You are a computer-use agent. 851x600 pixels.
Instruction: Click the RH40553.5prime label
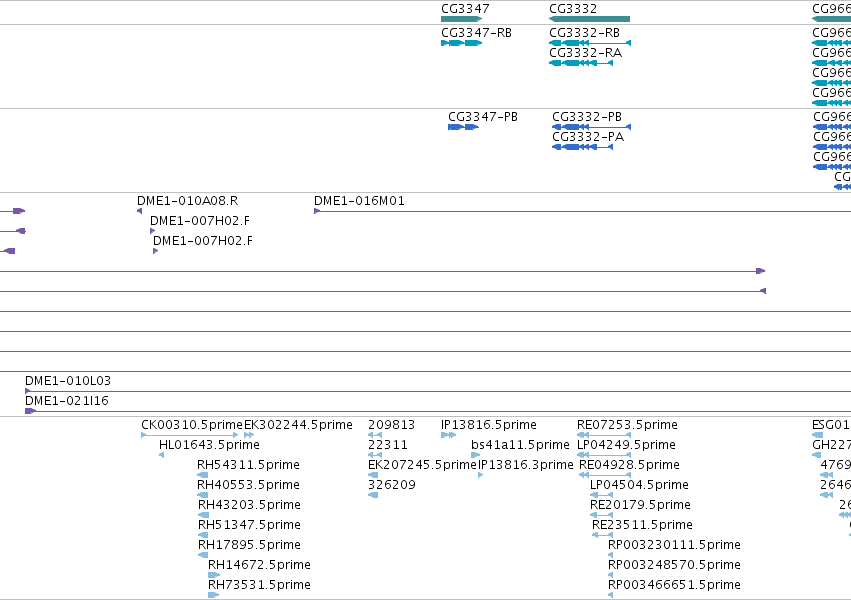pyautogui.click(x=249, y=485)
